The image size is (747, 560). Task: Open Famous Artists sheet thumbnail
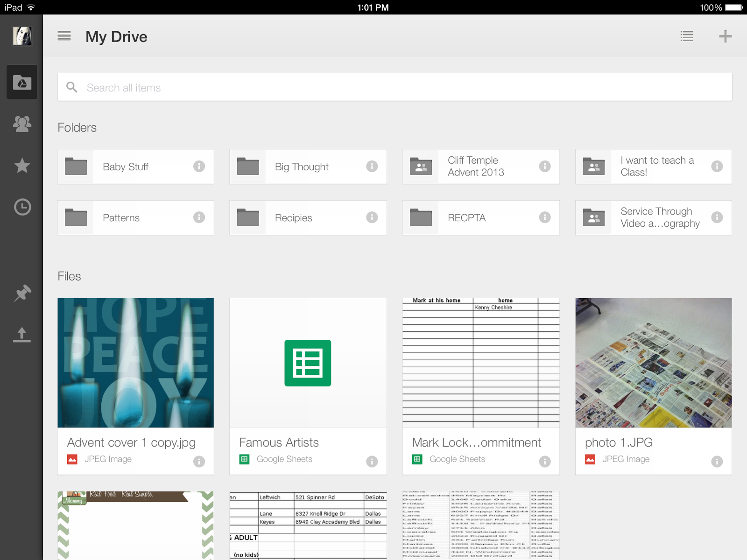coord(308,363)
